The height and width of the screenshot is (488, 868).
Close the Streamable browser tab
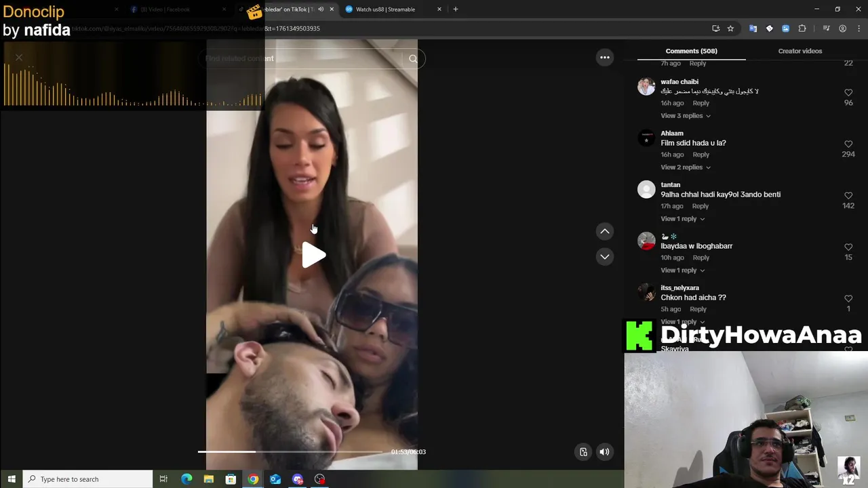[439, 9]
